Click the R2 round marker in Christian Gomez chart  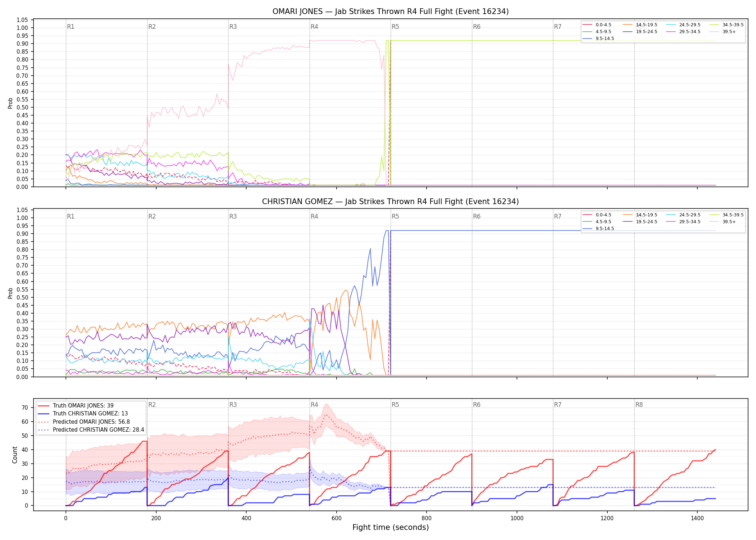(x=152, y=216)
